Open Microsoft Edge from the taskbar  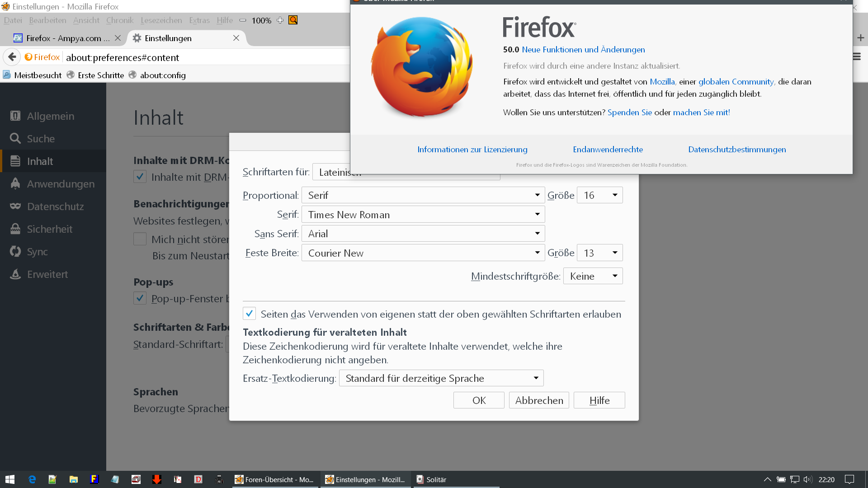[x=32, y=479]
